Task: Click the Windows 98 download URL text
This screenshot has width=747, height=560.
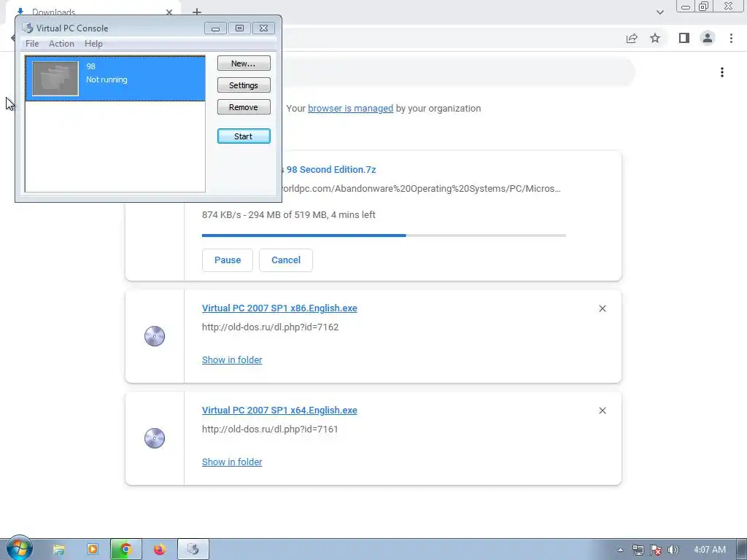Action: pyautogui.click(x=421, y=189)
